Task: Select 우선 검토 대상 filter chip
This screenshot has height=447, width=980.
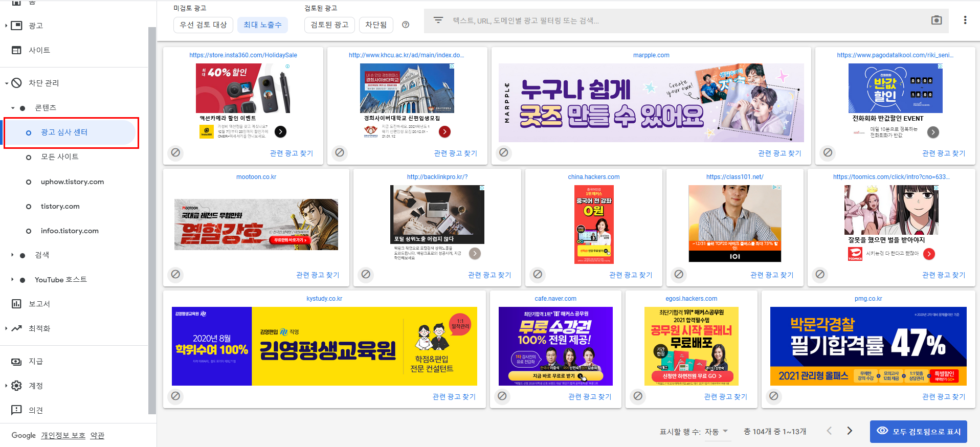Action: [x=203, y=25]
